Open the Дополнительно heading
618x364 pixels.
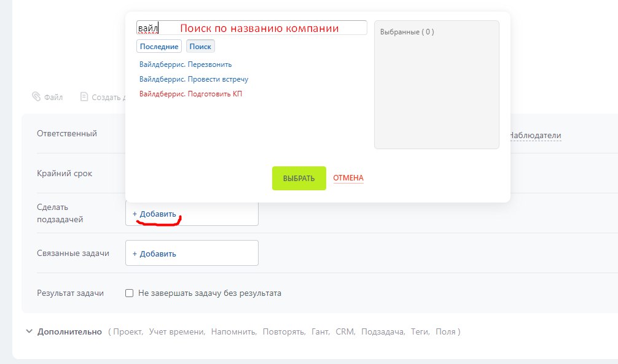tap(69, 331)
